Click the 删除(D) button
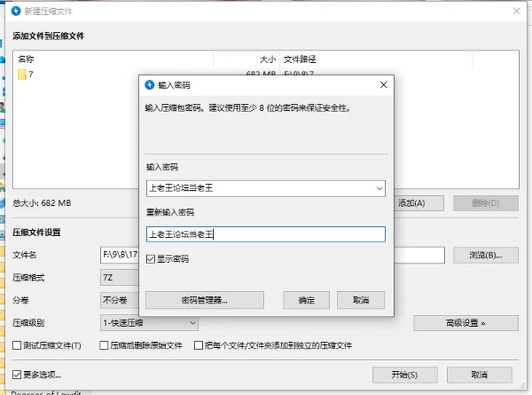The width and height of the screenshot is (532, 395). tap(486, 203)
